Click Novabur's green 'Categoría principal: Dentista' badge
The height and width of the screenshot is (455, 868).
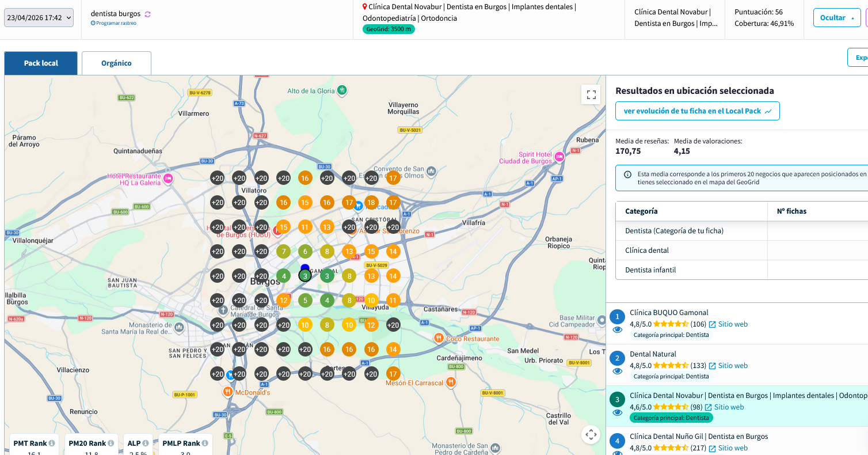point(671,418)
